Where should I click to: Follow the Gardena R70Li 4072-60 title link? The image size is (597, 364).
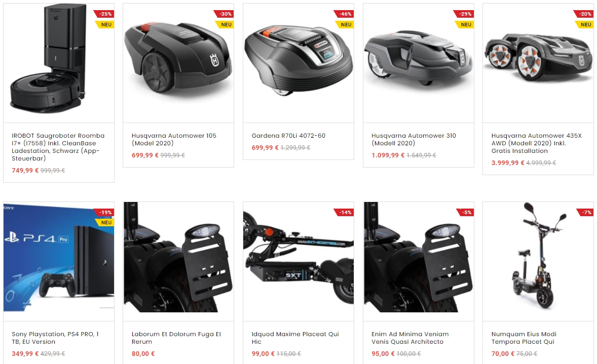[288, 135]
